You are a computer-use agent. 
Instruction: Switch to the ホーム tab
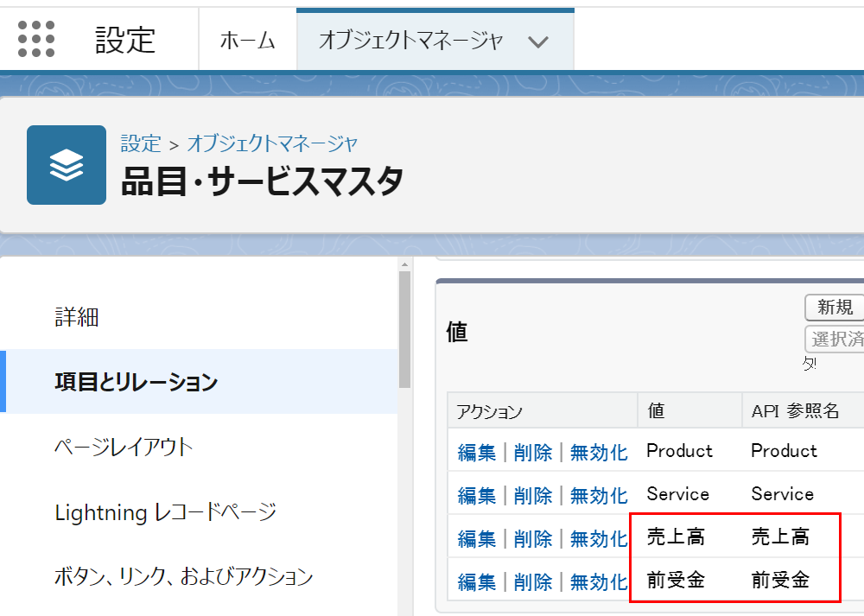[x=247, y=41]
